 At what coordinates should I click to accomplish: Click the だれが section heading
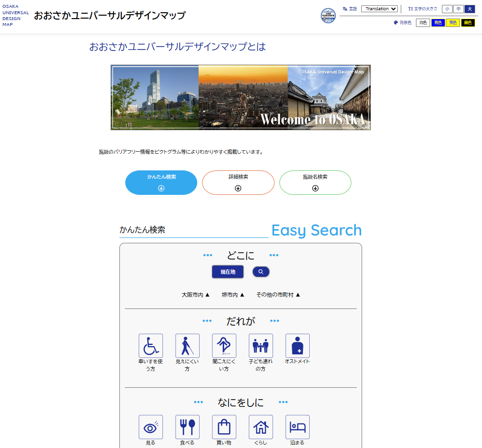click(241, 321)
